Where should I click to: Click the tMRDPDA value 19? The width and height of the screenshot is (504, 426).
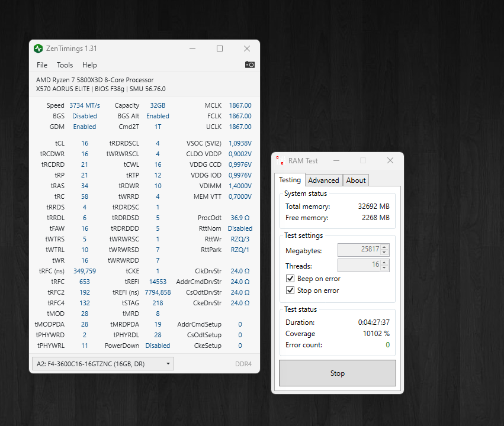pyautogui.click(x=158, y=324)
